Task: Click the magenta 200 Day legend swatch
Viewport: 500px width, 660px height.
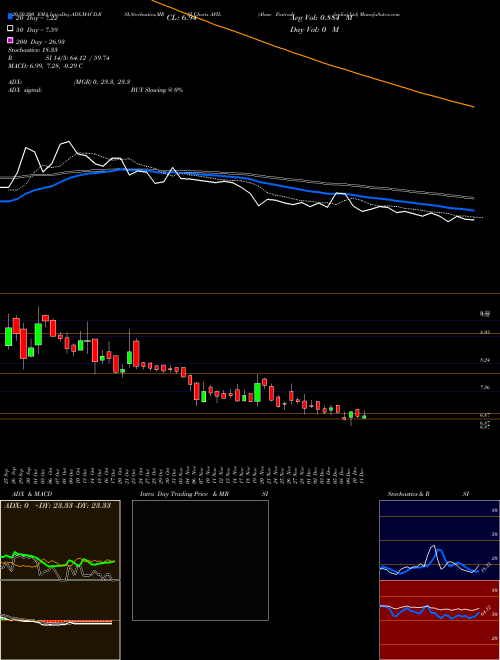Action: (x=10, y=40)
